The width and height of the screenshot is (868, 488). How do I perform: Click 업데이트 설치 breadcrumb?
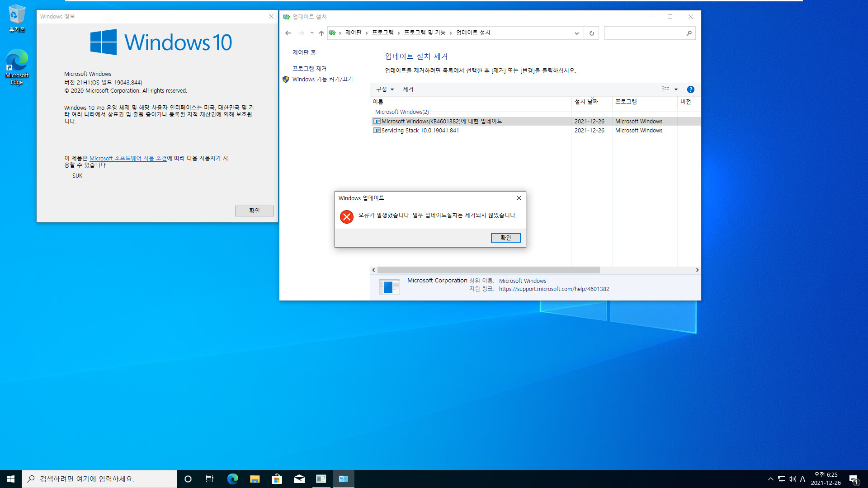point(473,33)
